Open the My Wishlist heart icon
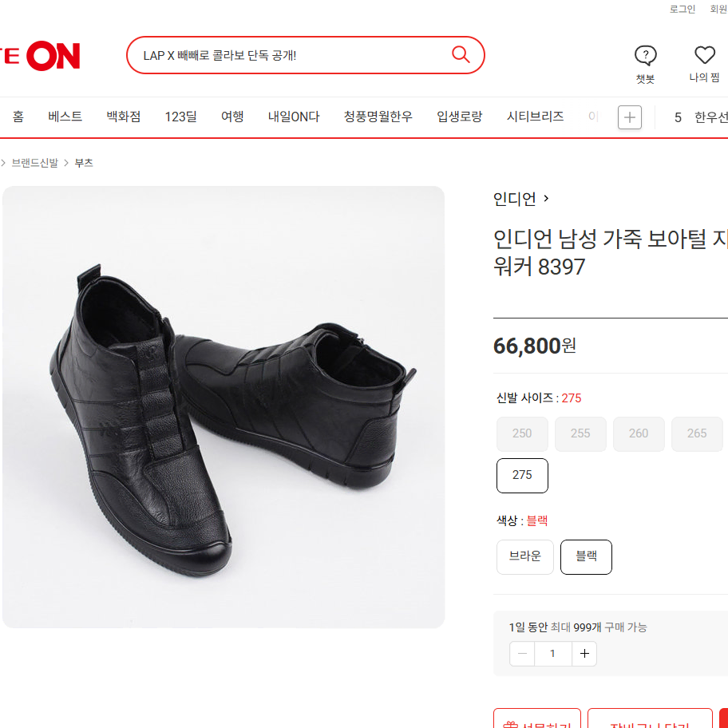Screen dimensions: 728x728 (705, 55)
